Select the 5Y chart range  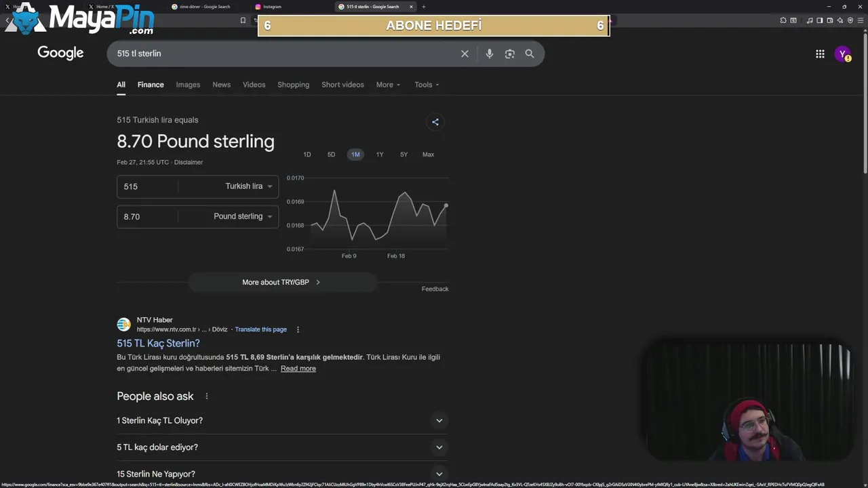coord(403,155)
